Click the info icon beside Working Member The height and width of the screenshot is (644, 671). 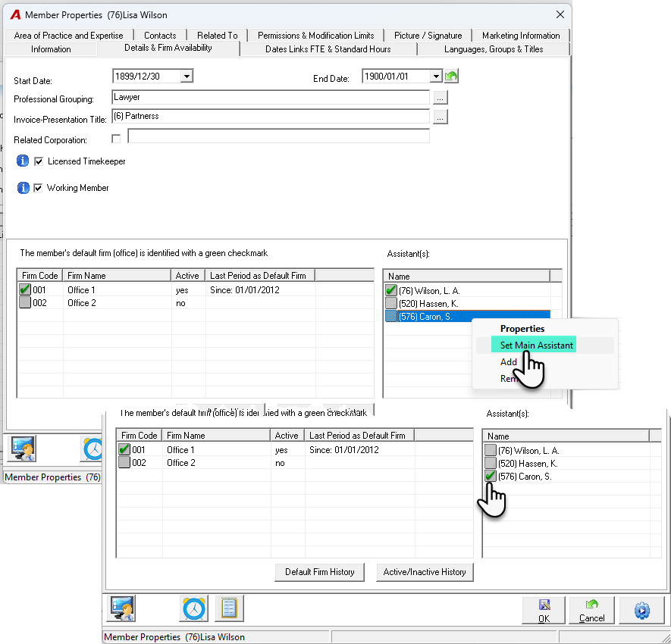click(x=23, y=188)
